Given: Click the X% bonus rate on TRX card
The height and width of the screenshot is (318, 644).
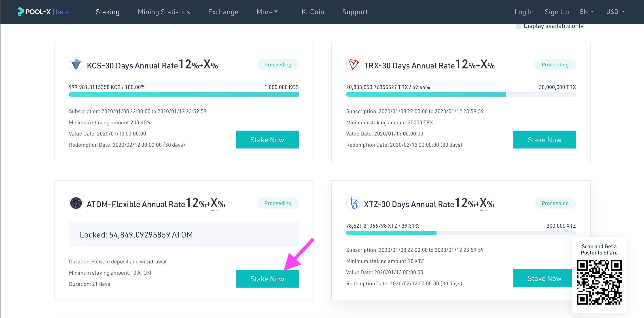Looking at the screenshot, I should click(487, 65).
